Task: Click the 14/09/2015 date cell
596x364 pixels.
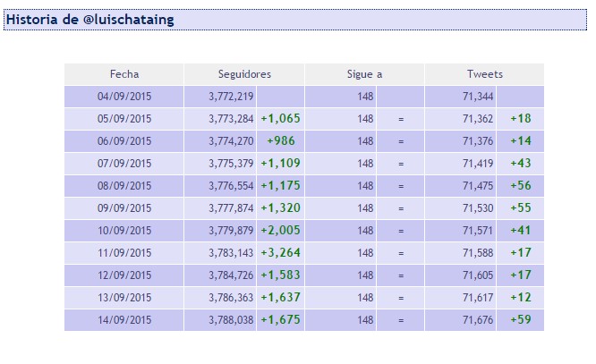Action: pos(124,320)
